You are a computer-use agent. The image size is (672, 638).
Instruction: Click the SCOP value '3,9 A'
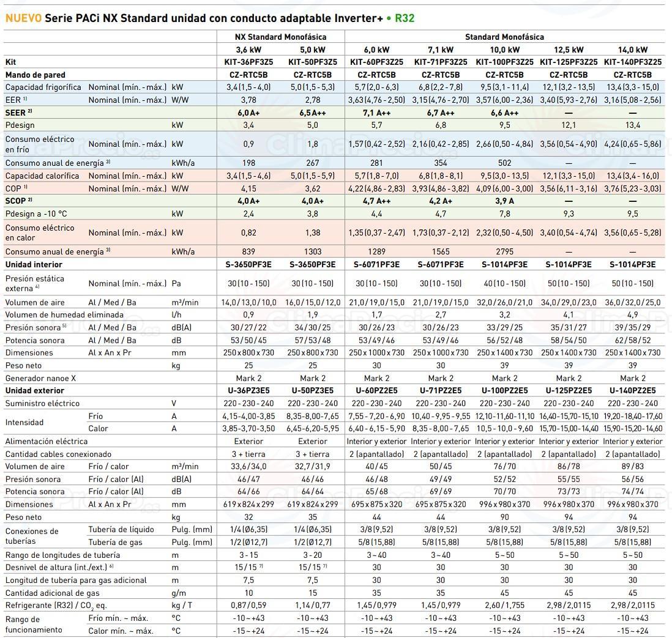504,201
